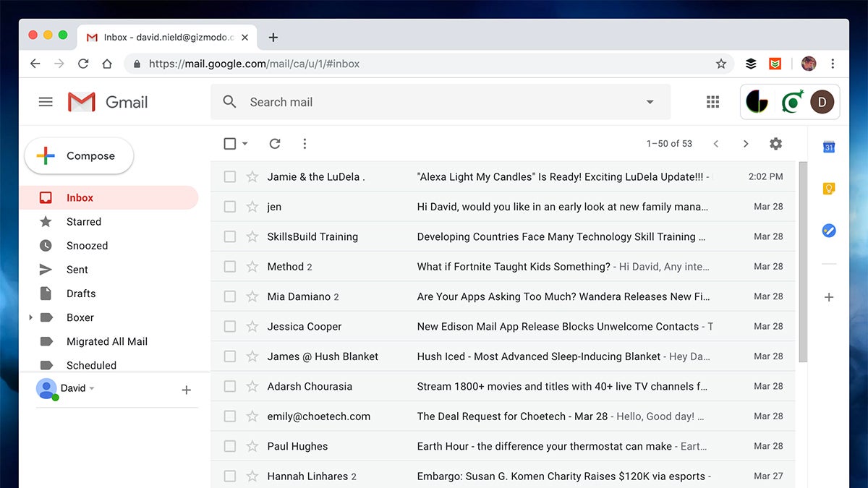Open the select-all dropdown arrow
868x488 pixels.
[x=244, y=143]
